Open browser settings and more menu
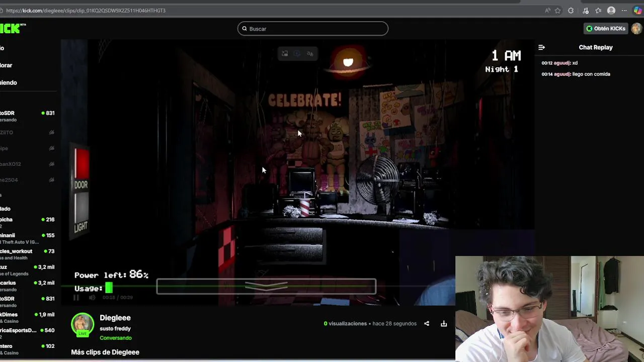The width and height of the screenshot is (644, 362). (x=624, y=11)
